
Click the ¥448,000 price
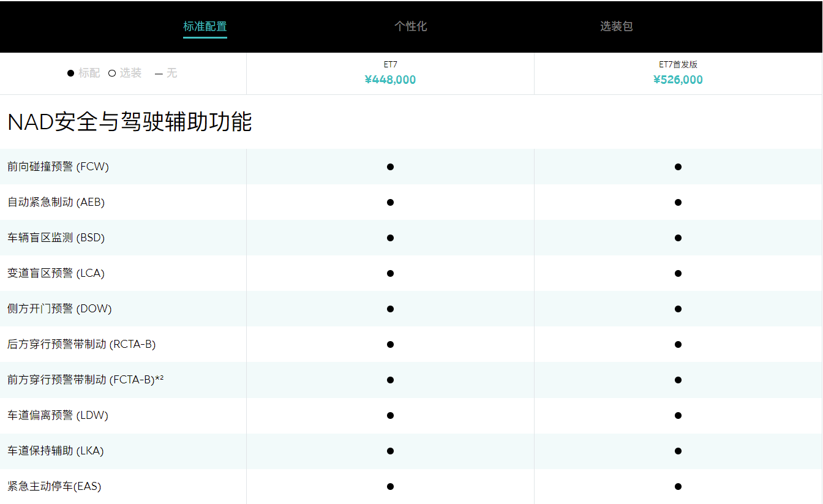click(x=390, y=80)
